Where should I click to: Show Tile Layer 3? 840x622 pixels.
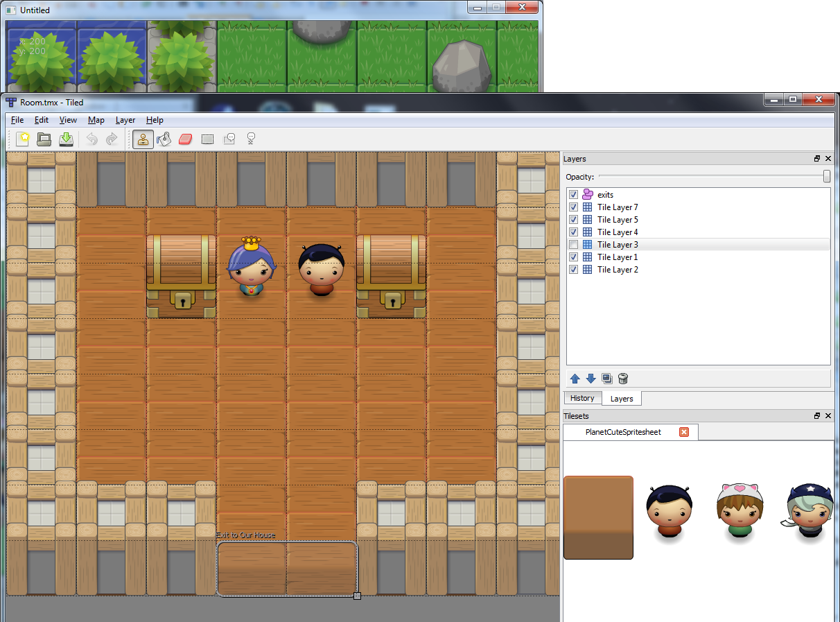tap(573, 245)
